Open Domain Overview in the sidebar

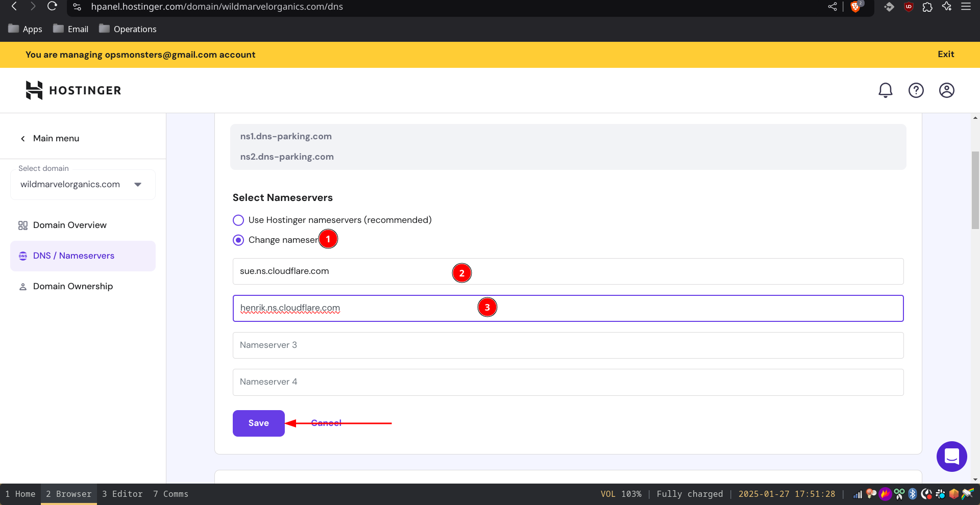click(70, 225)
